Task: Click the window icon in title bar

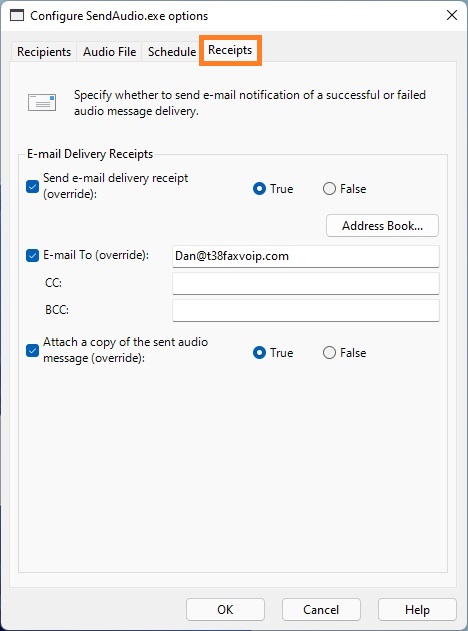Action: (x=17, y=16)
